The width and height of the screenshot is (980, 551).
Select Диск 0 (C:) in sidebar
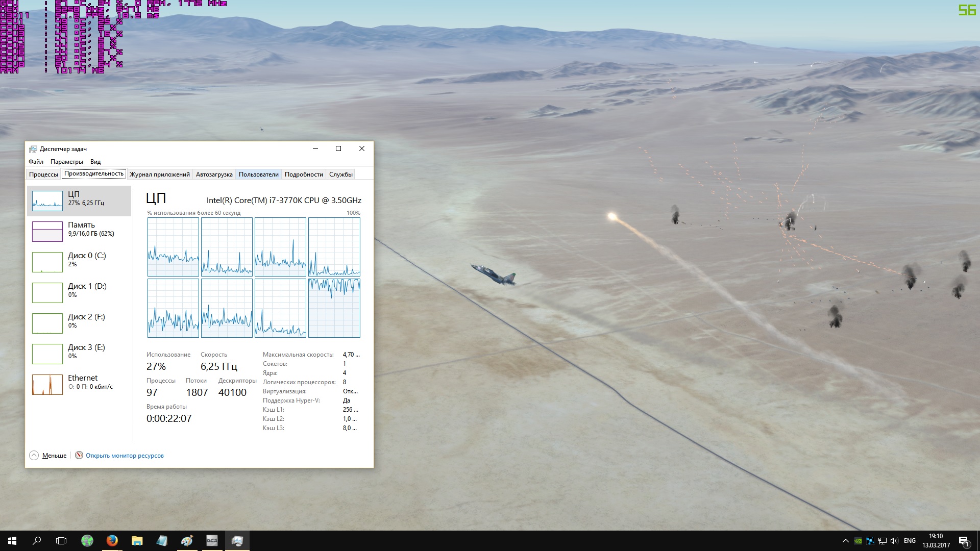click(x=79, y=262)
